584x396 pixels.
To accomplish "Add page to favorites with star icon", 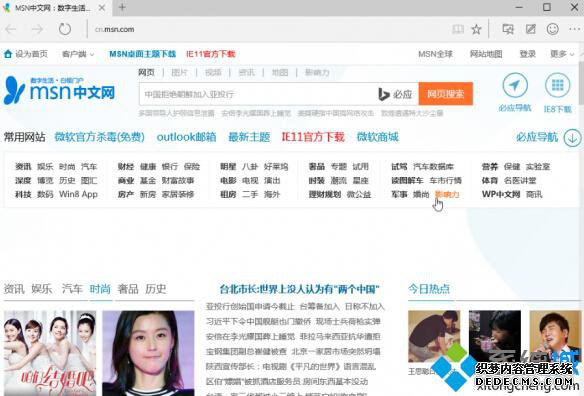I will tap(476, 29).
